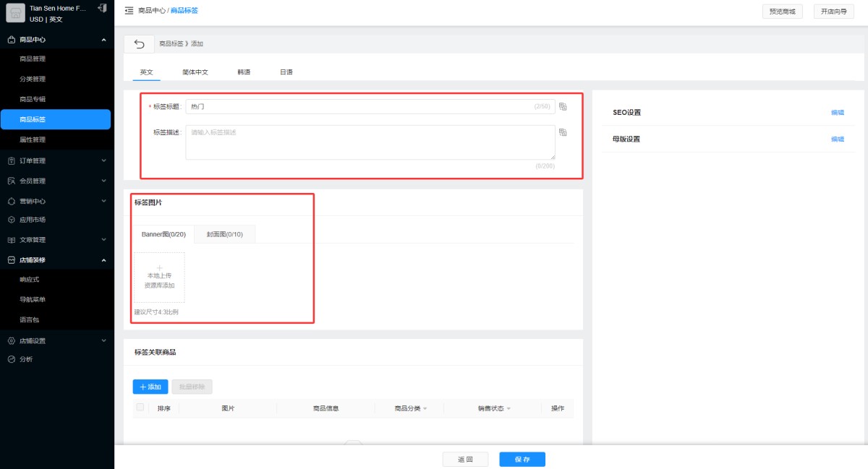Image resolution: width=868 pixels, height=469 pixels.
Task: Open the 销售状态 column filter dropdown
Action: tap(509, 409)
